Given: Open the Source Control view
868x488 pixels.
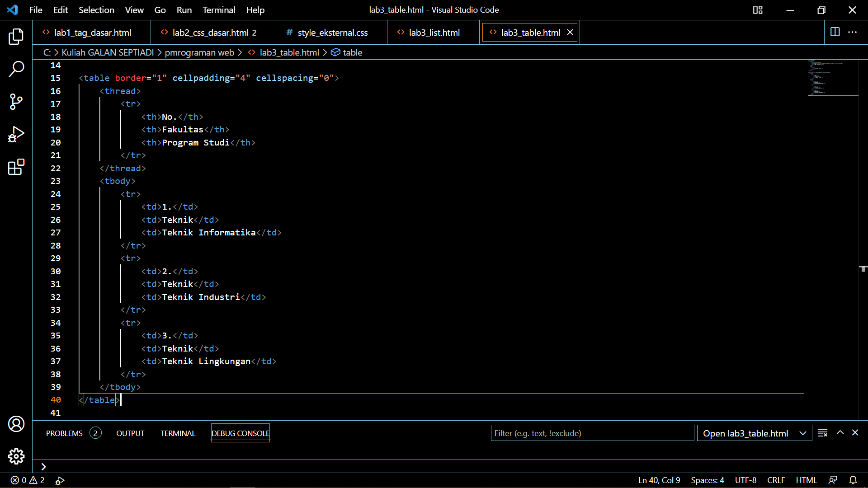Looking at the screenshot, I should click(16, 102).
